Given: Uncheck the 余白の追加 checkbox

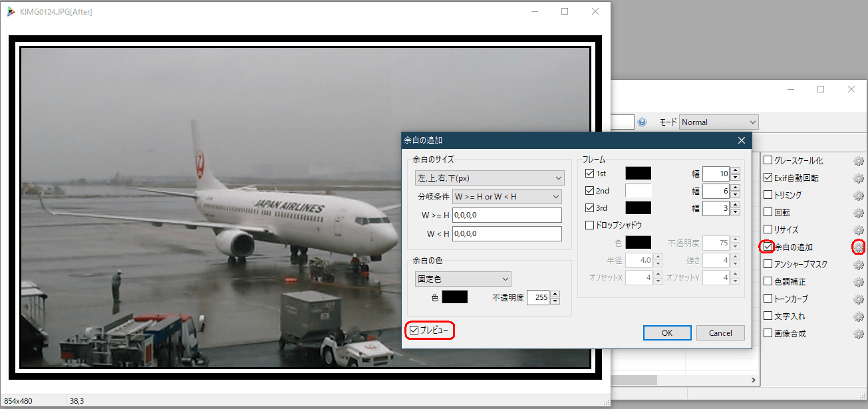Looking at the screenshot, I should tap(768, 247).
